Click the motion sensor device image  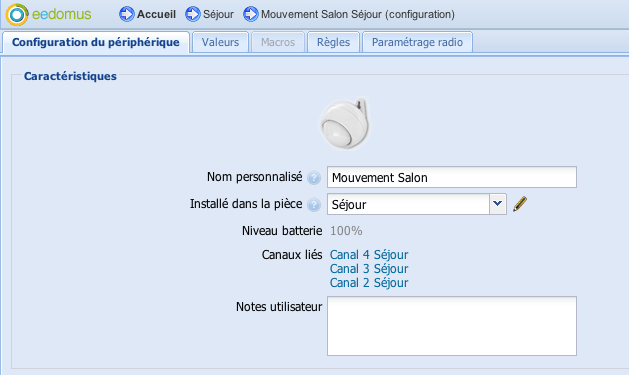pos(345,124)
